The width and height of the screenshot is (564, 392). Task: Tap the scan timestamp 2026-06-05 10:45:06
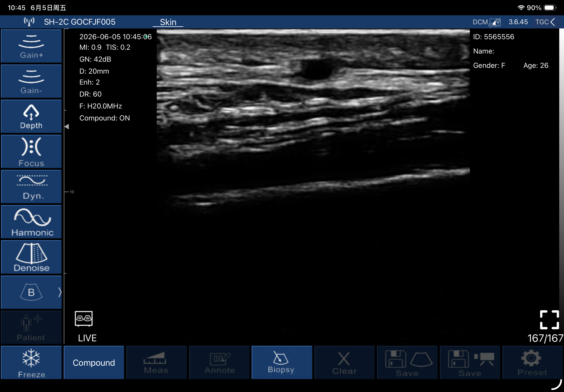[116, 37]
